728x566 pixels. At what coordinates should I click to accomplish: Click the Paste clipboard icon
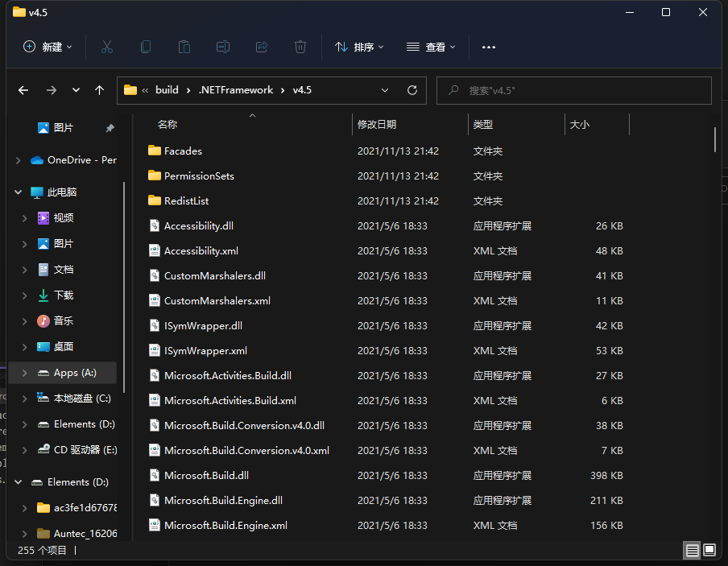click(184, 47)
